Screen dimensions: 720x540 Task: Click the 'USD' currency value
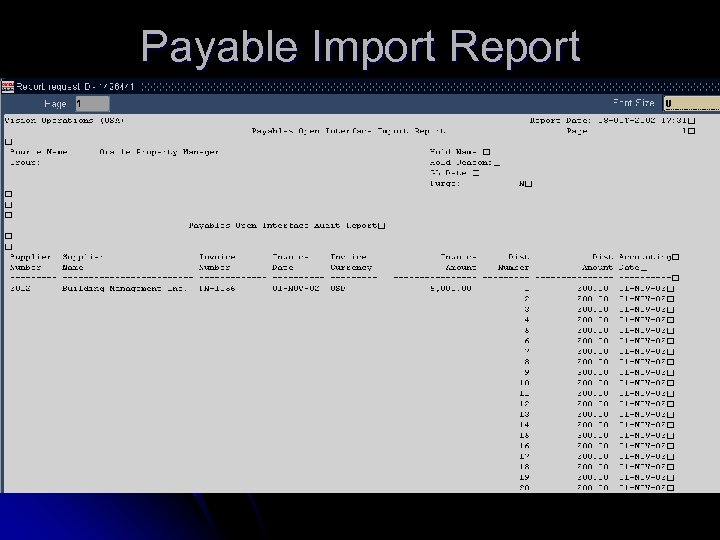338,288
